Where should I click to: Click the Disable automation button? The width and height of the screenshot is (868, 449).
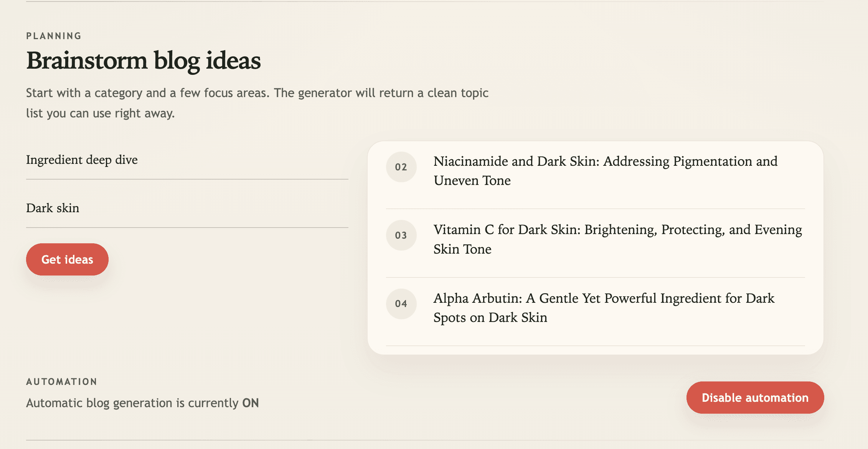pyautogui.click(x=754, y=398)
